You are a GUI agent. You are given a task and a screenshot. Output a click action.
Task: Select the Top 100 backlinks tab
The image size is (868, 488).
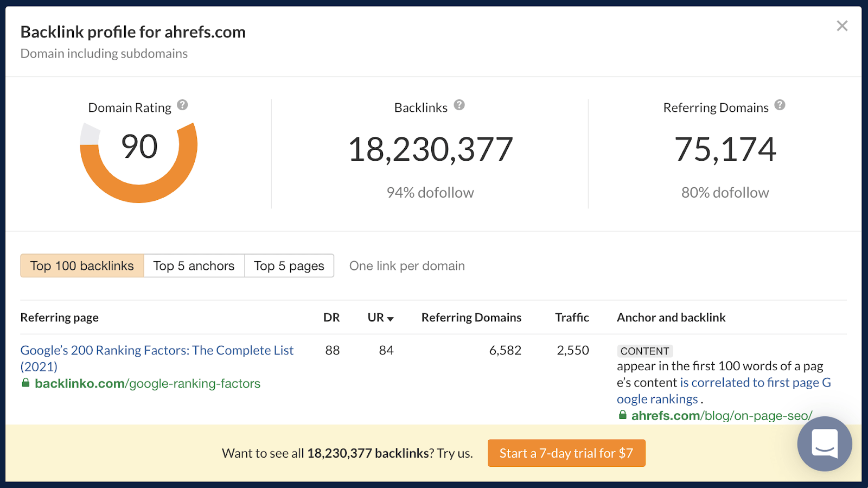[82, 266]
